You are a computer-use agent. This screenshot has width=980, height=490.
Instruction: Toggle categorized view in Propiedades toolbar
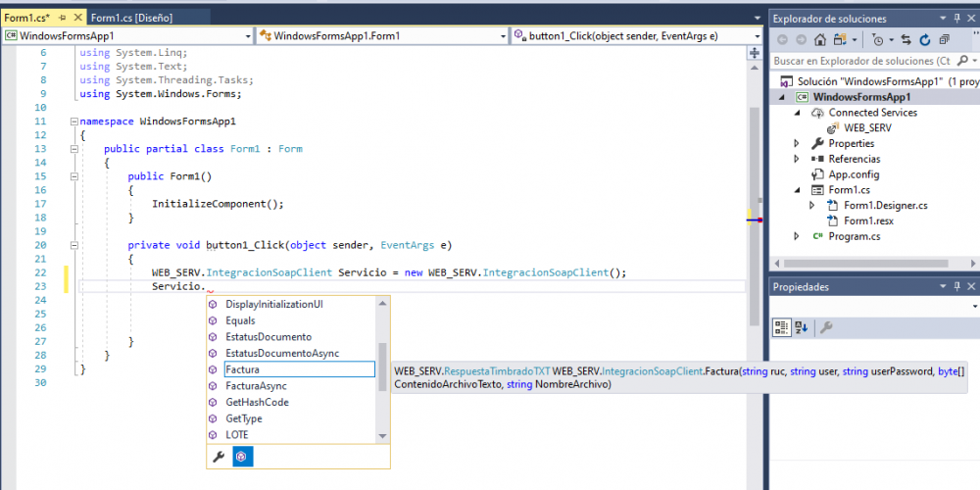tap(781, 327)
